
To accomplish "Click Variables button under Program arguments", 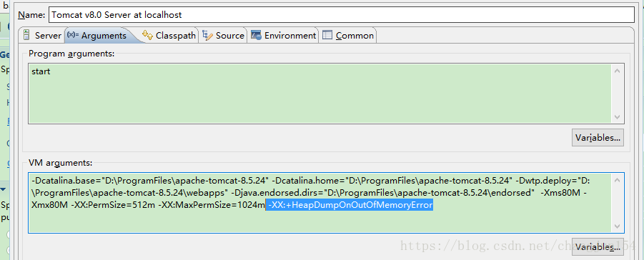I will click(x=598, y=138).
